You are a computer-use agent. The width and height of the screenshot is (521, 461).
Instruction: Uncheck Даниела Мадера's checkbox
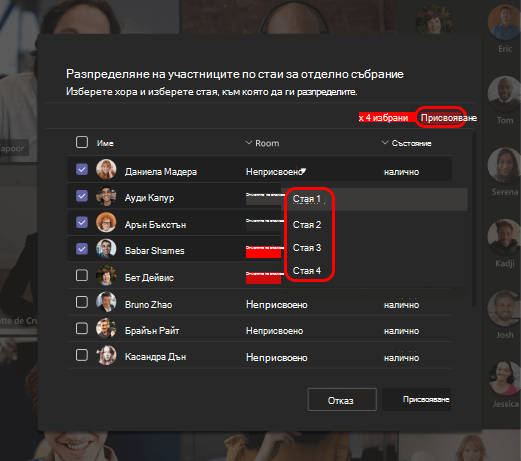82,169
